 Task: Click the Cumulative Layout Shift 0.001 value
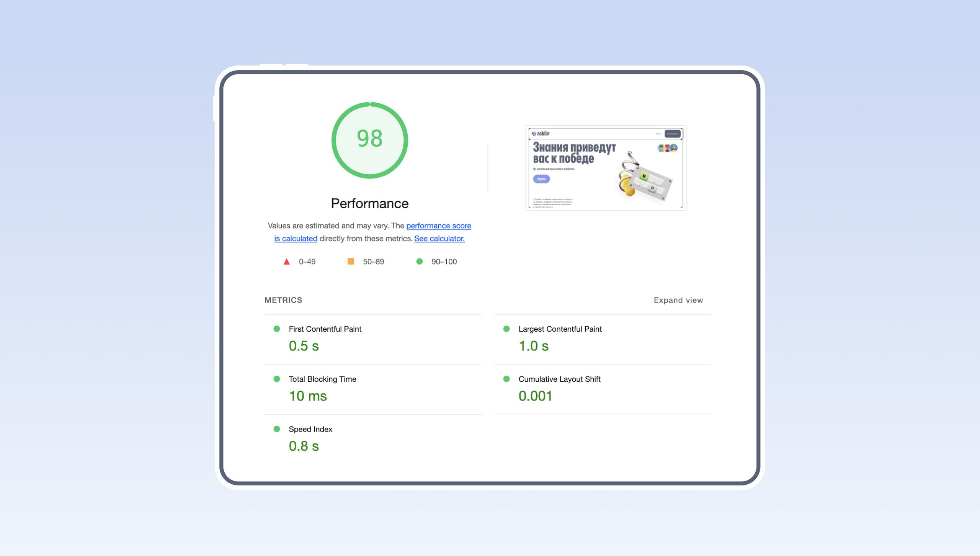(535, 396)
